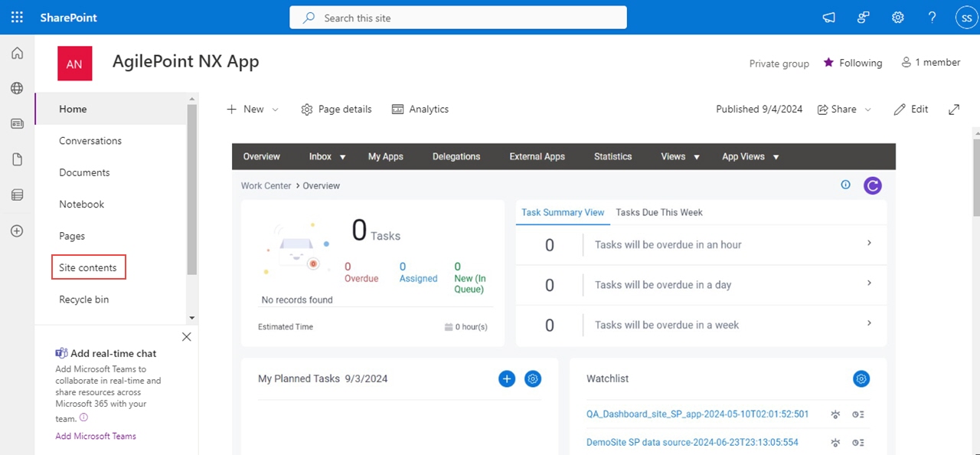Close the Add real-time chat panel

click(x=186, y=337)
